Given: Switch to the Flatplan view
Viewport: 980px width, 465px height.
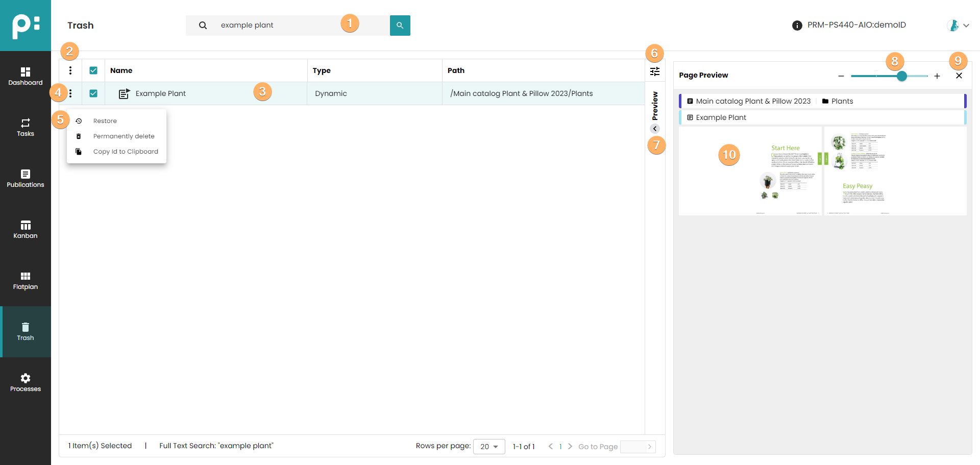Looking at the screenshot, I should [25, 280].
